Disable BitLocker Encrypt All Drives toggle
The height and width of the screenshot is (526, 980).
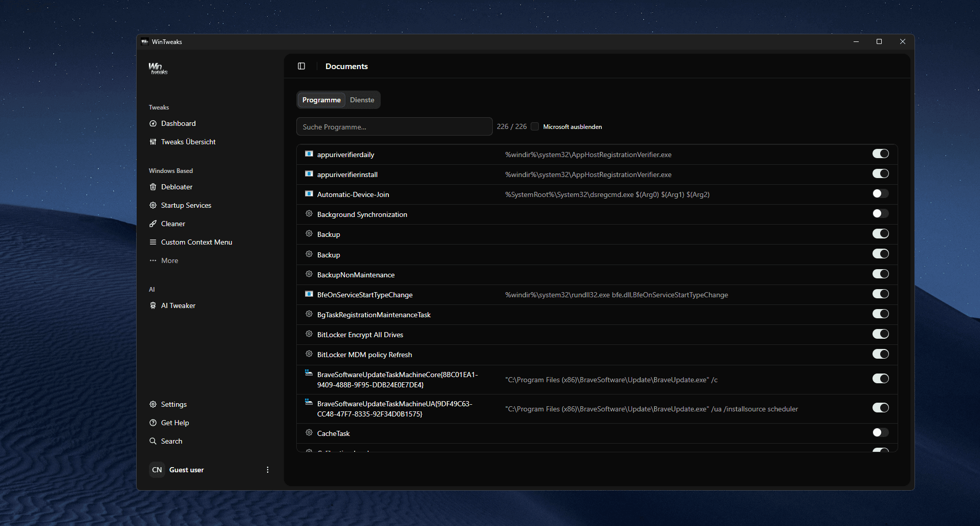click(880, 334)
